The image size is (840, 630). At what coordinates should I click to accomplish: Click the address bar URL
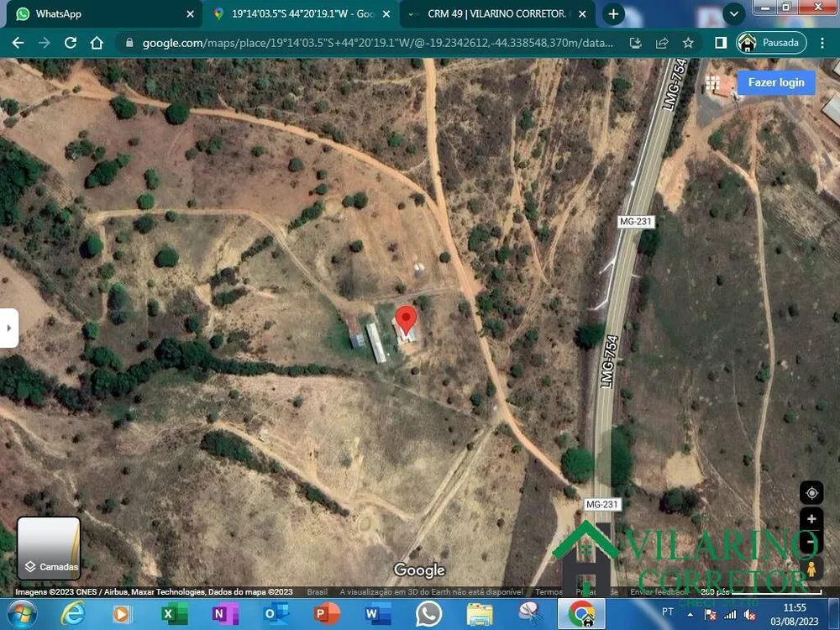pyautogui.click(x=377, y=43)
